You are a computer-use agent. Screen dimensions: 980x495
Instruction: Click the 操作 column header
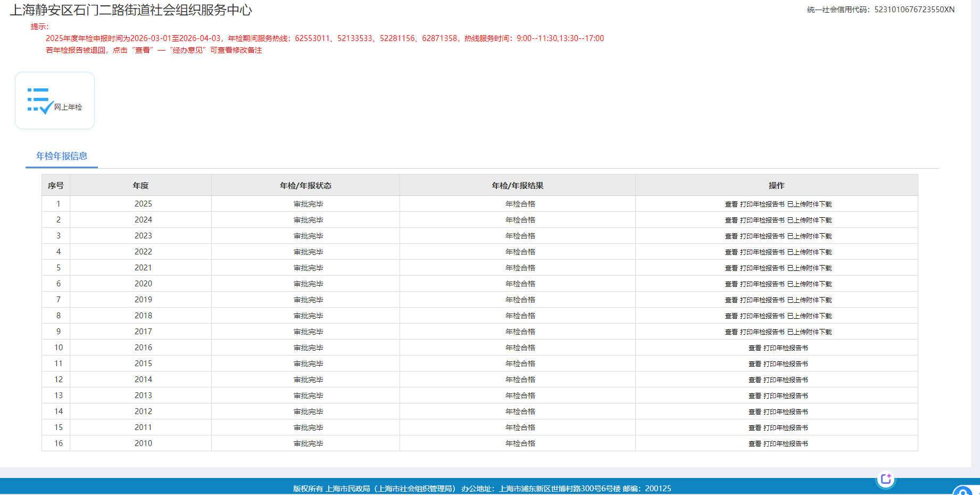(777, 185)
